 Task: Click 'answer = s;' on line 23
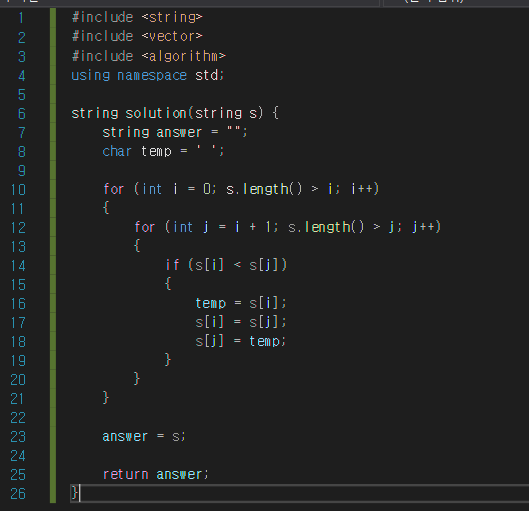pyautogui.click(x=144, y=436)
